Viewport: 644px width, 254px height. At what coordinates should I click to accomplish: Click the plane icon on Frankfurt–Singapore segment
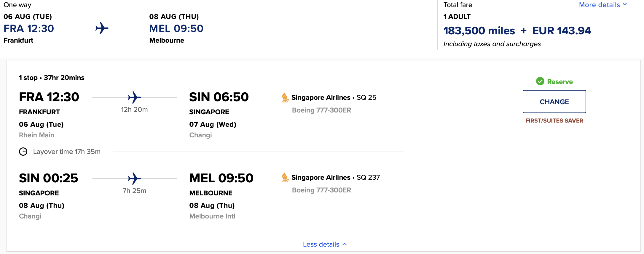[x=134, y=97]
